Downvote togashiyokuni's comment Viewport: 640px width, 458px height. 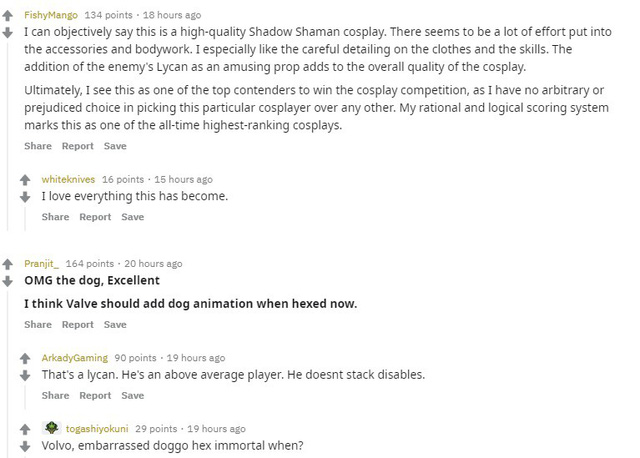(25, 447)
